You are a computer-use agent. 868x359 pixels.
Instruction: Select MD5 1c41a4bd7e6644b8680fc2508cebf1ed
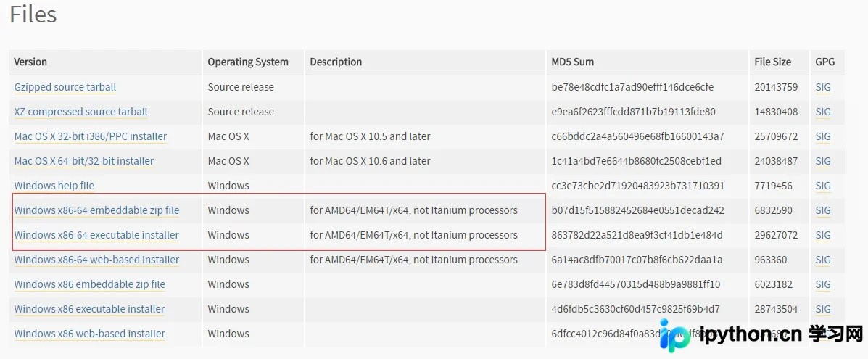[637, 161]
